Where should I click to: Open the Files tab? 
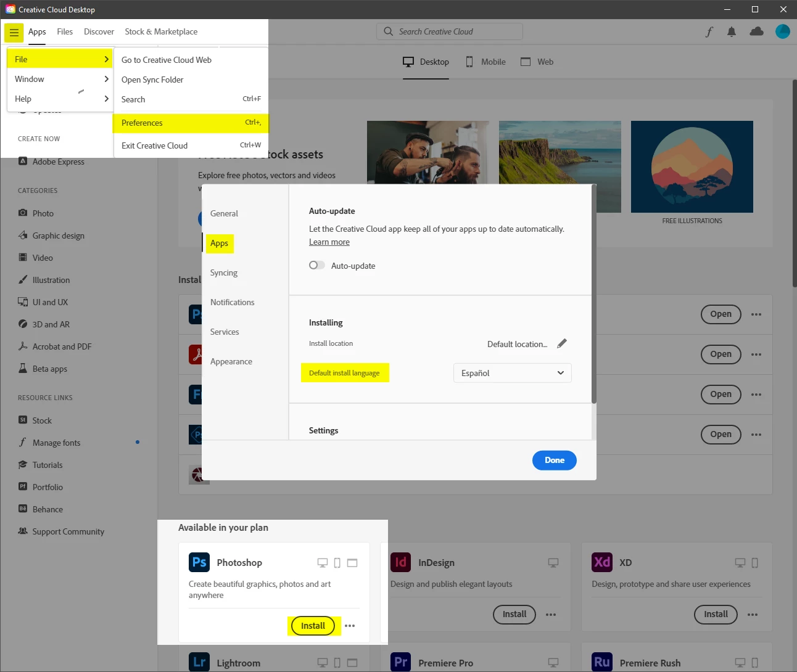(x=65, y=31)
